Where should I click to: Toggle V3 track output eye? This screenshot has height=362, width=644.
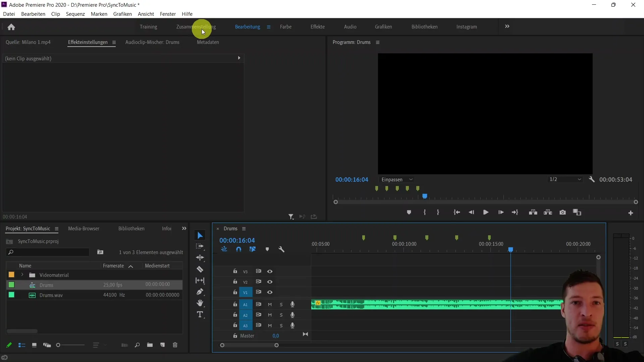(x=270, y=271)
